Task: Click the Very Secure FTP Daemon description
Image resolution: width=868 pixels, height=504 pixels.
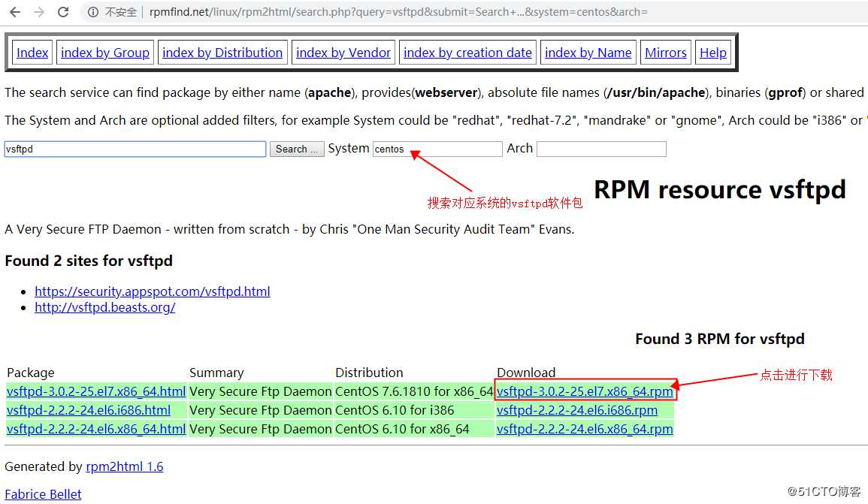Action: pos(289,229)
